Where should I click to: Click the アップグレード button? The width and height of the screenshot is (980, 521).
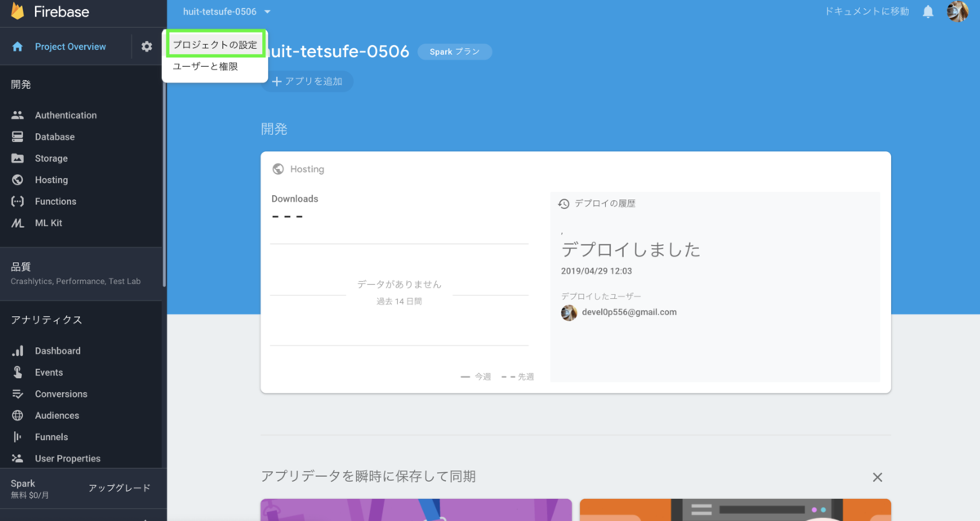(119, 488)
